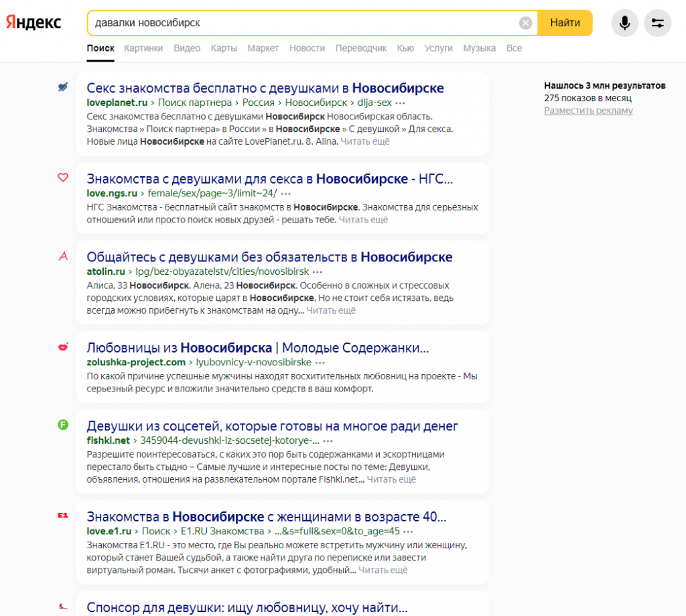Screen dimensions: 686x616
Task: Open the more-options dots for the love.ngs.ru result
Action: (285, 194)
